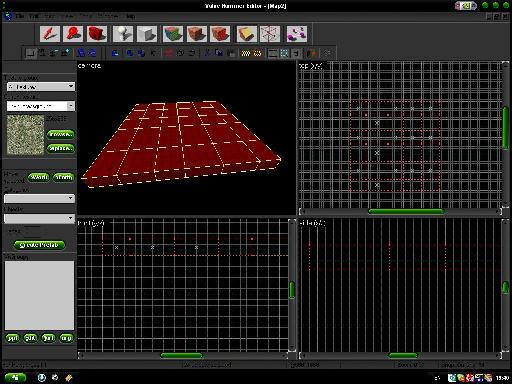Click inside the VisGroups list box

[x=39, y=295]
